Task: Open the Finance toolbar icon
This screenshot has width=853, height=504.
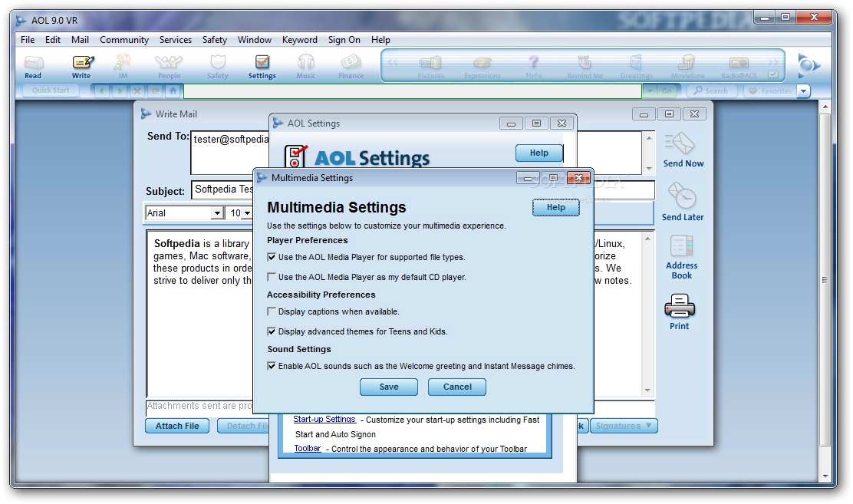Action: pyautogui.click(x=351, y=67)
